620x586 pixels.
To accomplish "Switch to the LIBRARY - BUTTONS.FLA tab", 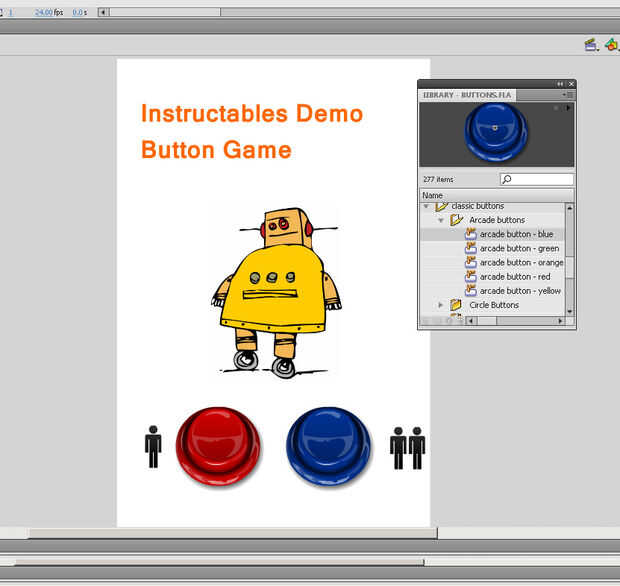I will pyautogui.click(x=467, y=95).
